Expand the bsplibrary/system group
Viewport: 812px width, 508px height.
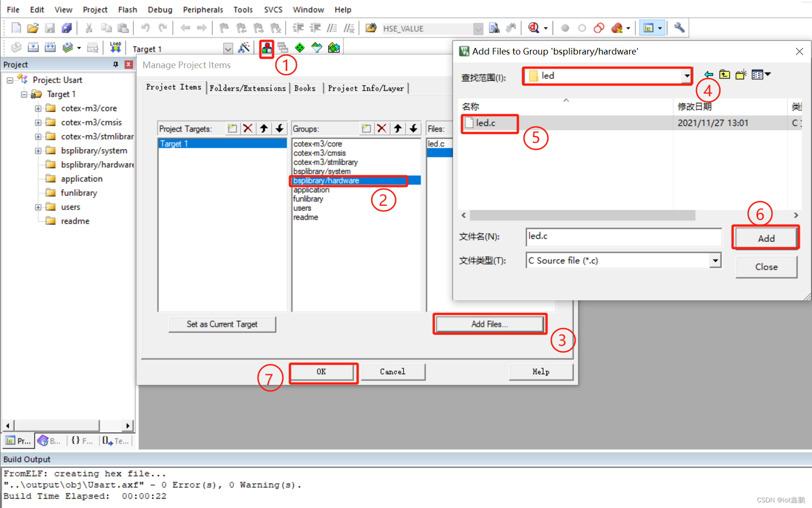(x=38, y=151)
